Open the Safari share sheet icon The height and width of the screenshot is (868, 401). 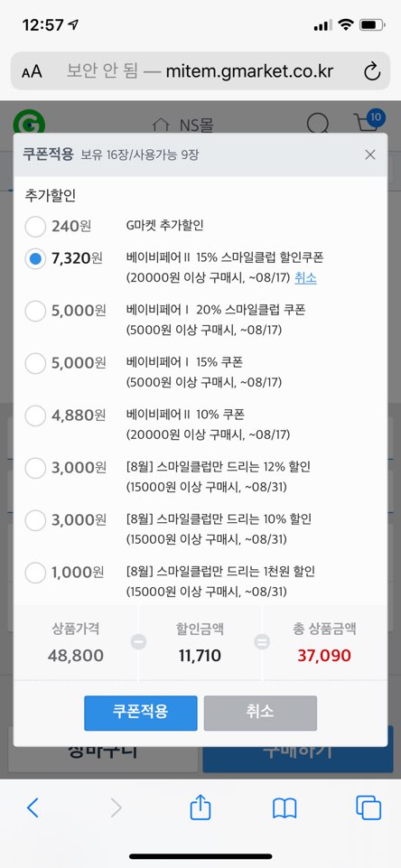coord(200,807)
